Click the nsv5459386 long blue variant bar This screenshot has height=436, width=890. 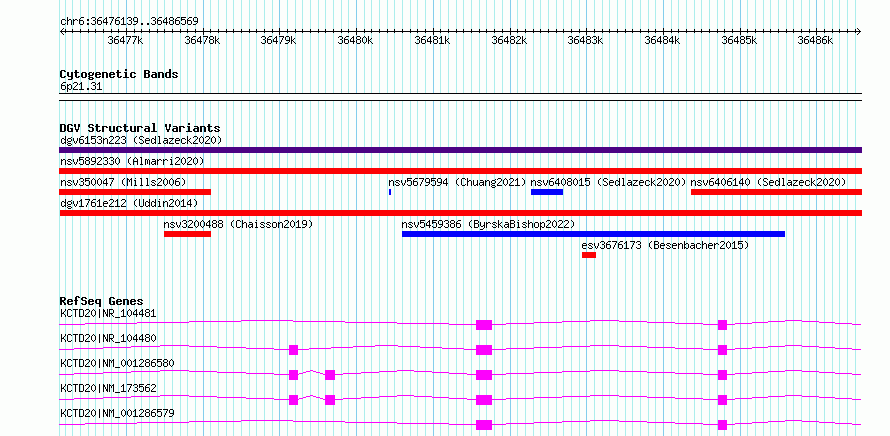[x=593, y=234]
